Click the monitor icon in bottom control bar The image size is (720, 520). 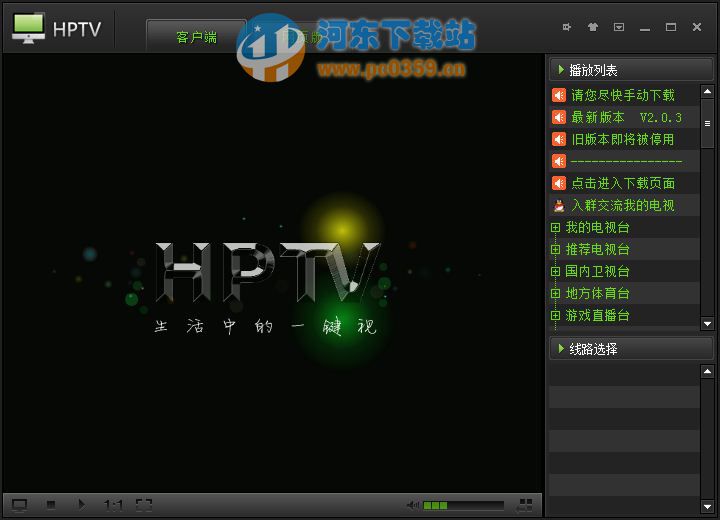pos(19,505)
